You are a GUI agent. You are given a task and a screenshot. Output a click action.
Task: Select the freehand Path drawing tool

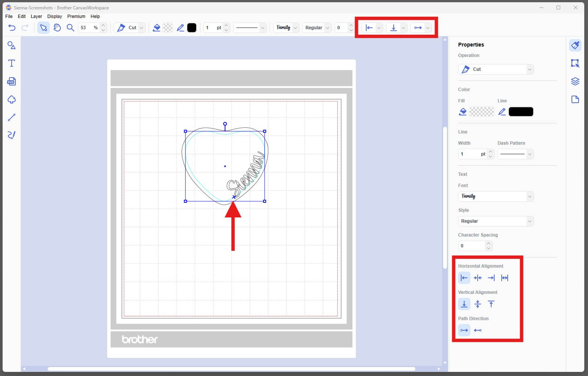12,135
